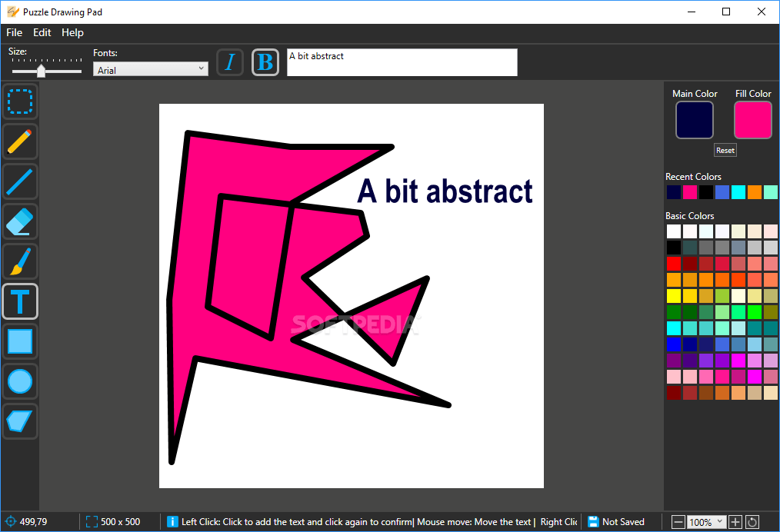780x532 pixels.
Task: Select the Polygon shape tool
Action: tap(20, 421)
